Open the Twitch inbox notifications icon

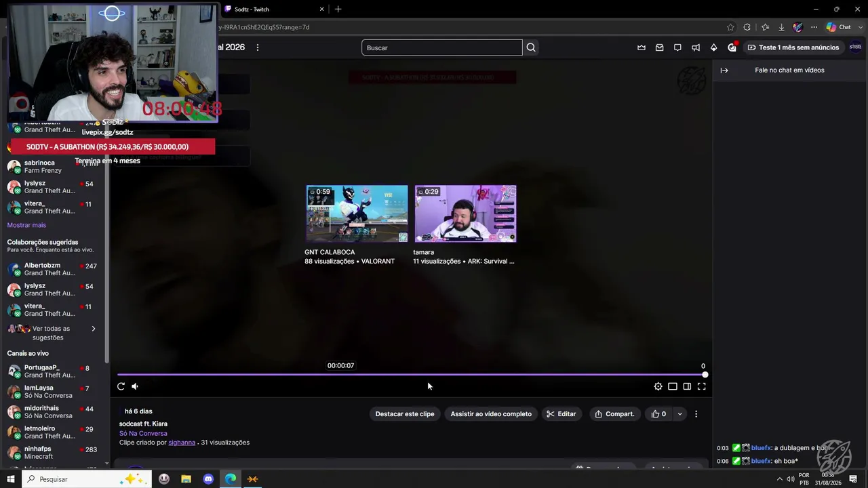[x=659, y=47]
